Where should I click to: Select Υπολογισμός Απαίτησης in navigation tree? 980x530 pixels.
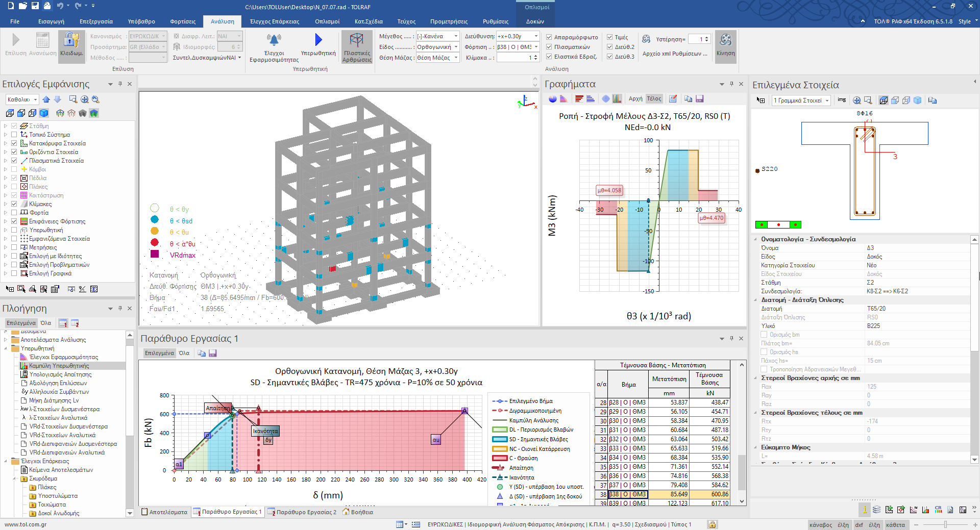60,374
